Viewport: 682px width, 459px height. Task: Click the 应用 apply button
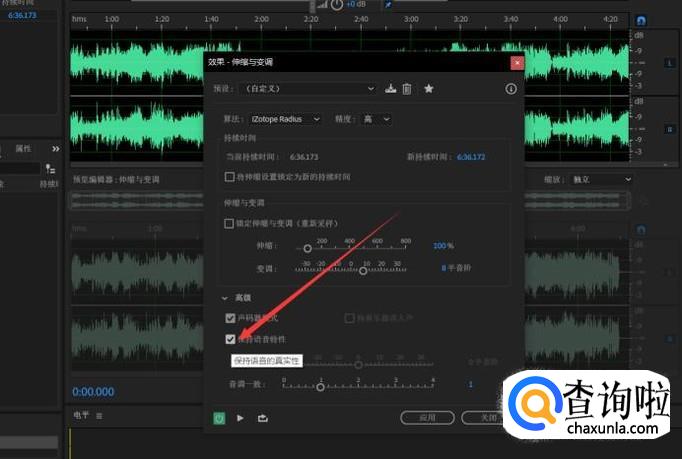[x=428, y=418]
